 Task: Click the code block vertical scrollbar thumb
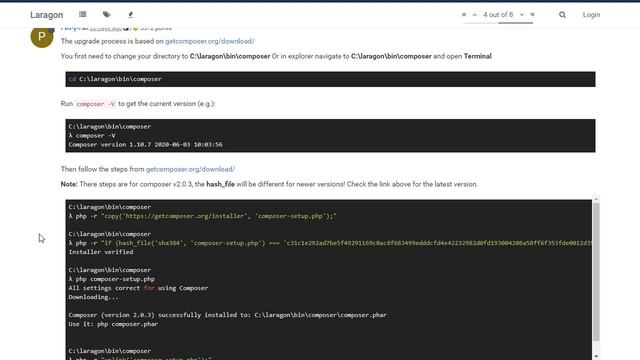(596, 272)
